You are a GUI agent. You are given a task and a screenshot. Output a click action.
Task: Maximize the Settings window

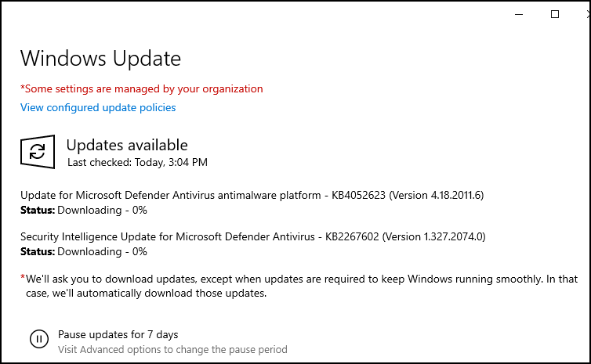click(x=555, y=14)
